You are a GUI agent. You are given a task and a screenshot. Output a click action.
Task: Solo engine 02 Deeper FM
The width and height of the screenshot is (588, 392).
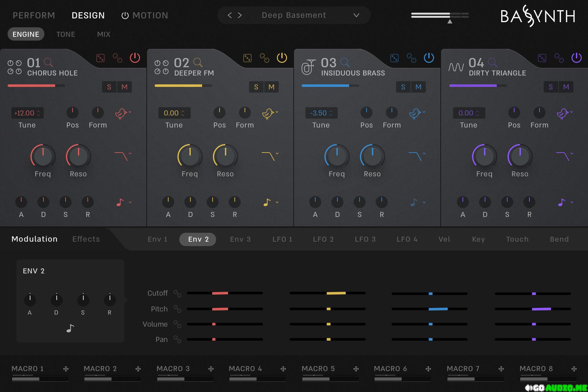coord(256,87)
